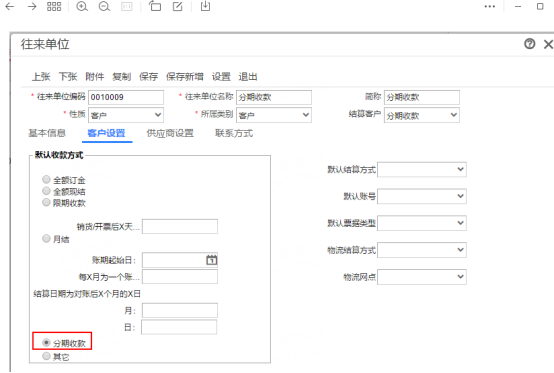The height and width of the screenshot is (373, 554).
Task: Open the calendar picker for 账期起始日
Action: click(x=211, y=260)
